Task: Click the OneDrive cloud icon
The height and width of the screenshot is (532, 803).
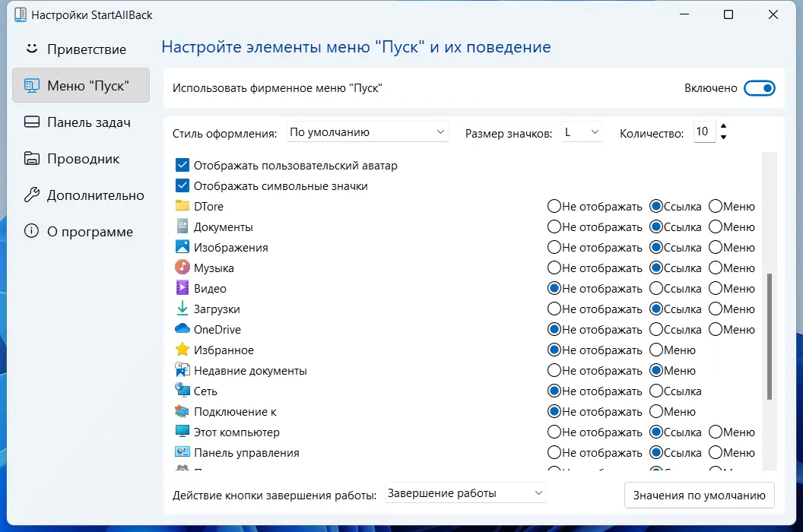Action: [182, 329]
